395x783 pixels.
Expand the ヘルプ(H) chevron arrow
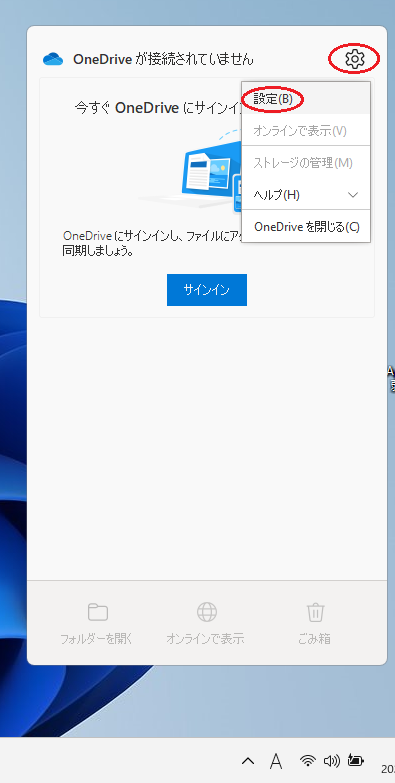(x=353, y=195)
